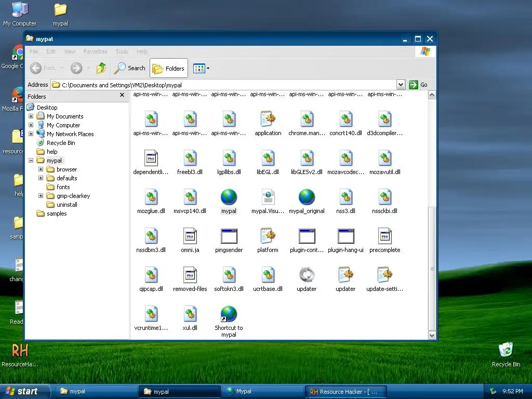This screenshot has width=532, height=399.
Task: Toggle the Folders pane button
Action: [169, 68]
